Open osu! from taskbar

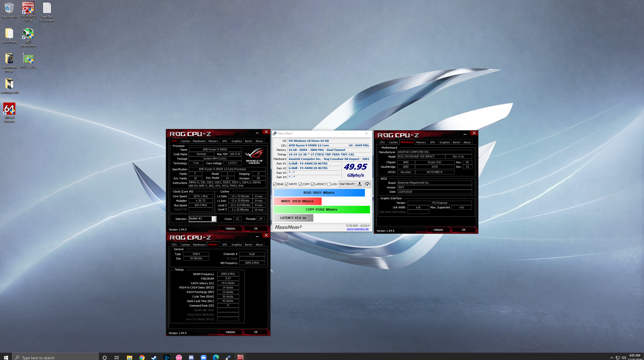coord(179,357)
